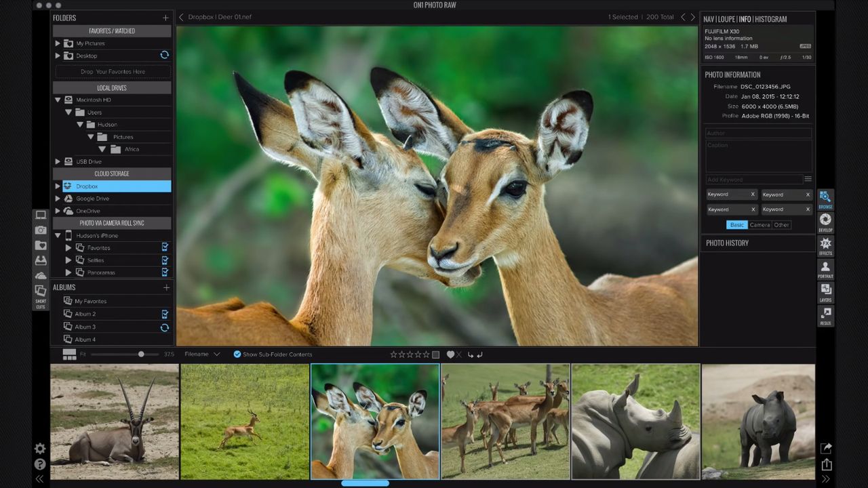Click the Add Keyword field
868x488 pixels.
pyautogui.click(x=754, y=180)
